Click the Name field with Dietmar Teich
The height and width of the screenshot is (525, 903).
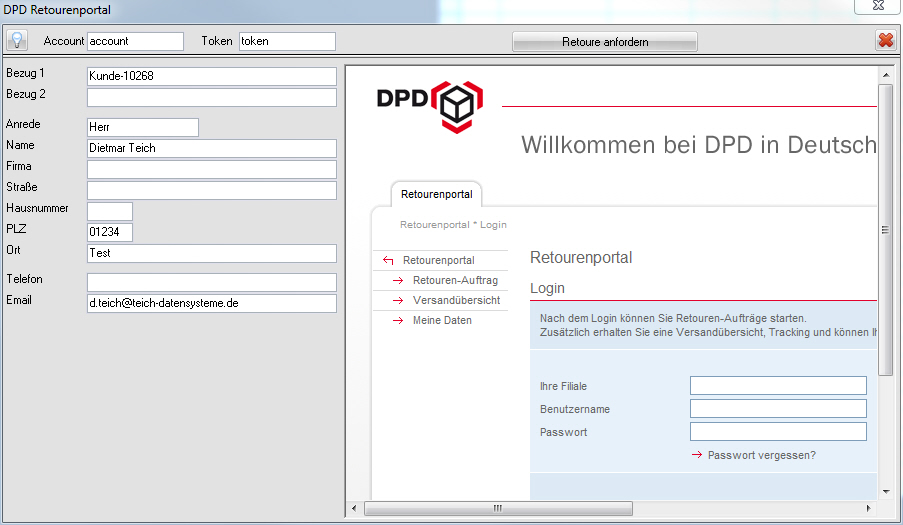pos(212,148)
